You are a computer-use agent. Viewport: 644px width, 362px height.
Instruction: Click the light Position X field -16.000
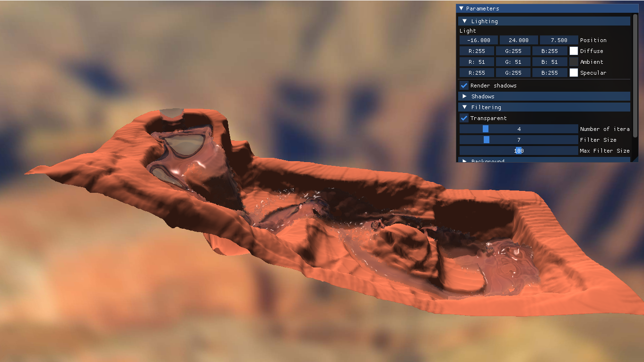pos(479,40)
